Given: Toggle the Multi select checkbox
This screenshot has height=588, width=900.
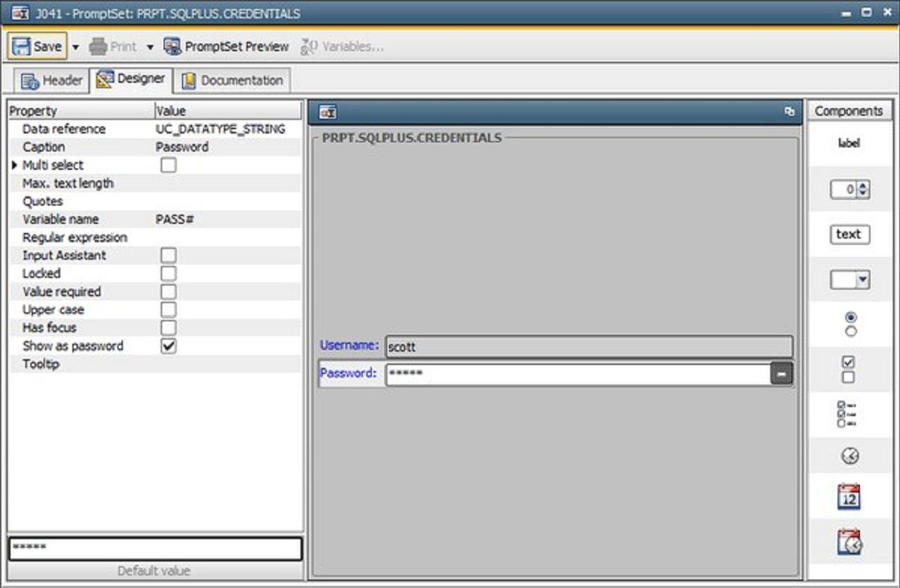Looking at the screenshot, I should (x=168, y=166).
